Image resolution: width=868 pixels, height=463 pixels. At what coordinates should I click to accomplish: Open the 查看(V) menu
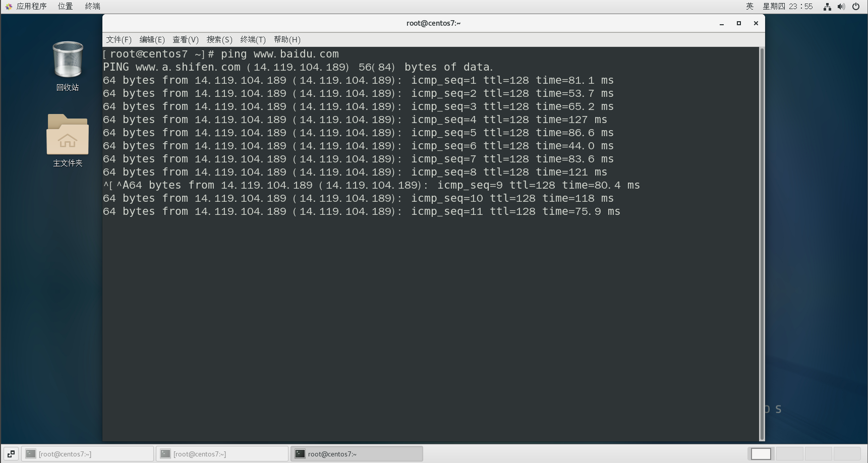tap(185, 40)
